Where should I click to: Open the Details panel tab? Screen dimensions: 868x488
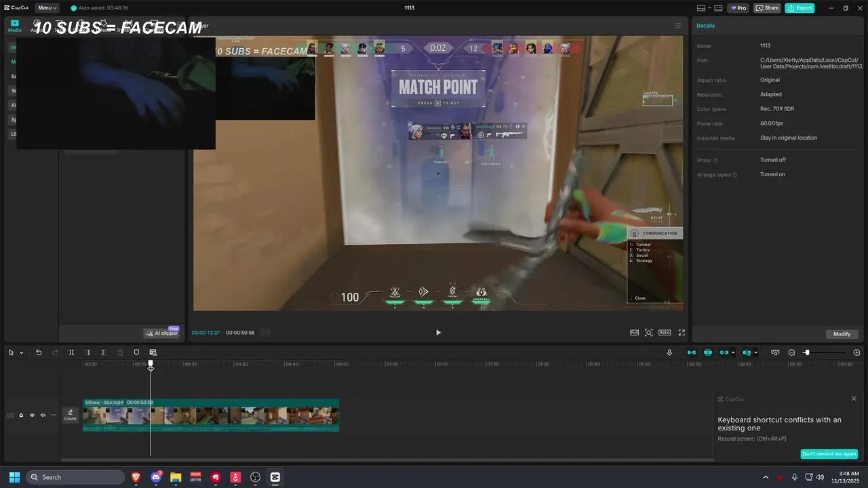point(706,25)
